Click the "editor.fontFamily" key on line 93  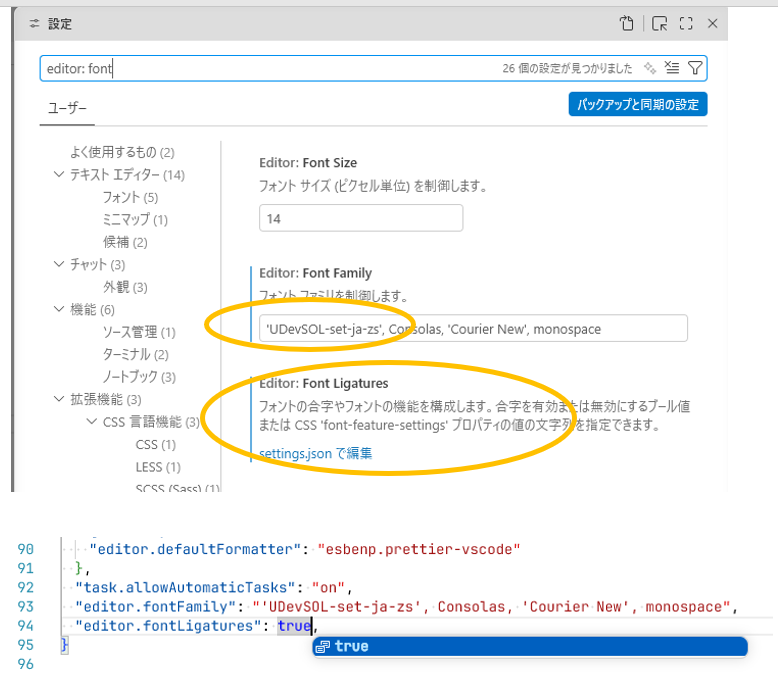point(155,607)
